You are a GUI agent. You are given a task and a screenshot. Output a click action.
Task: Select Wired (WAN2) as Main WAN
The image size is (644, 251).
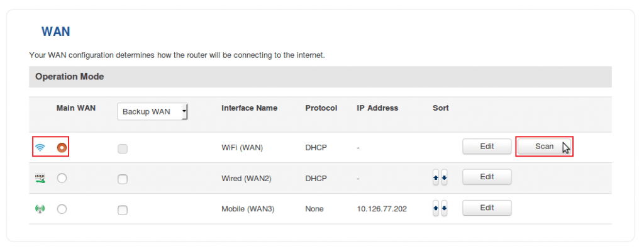(62, 178)
